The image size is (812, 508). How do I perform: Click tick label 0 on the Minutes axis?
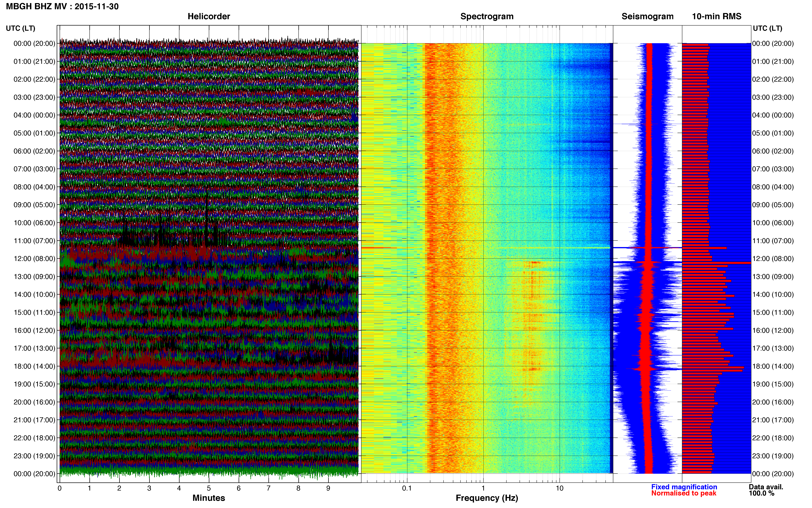click(x=60, y=488)
